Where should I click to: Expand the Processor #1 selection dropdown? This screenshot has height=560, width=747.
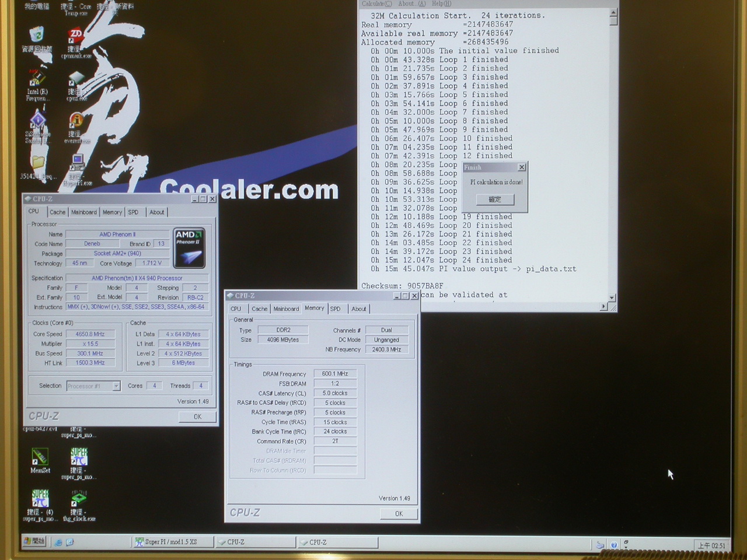[x=116, y=386]
